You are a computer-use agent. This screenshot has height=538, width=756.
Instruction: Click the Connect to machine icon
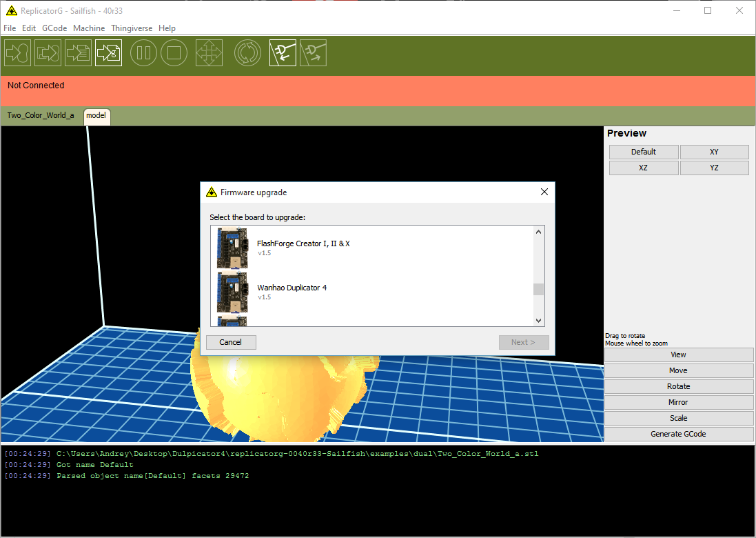pos(283,52)
